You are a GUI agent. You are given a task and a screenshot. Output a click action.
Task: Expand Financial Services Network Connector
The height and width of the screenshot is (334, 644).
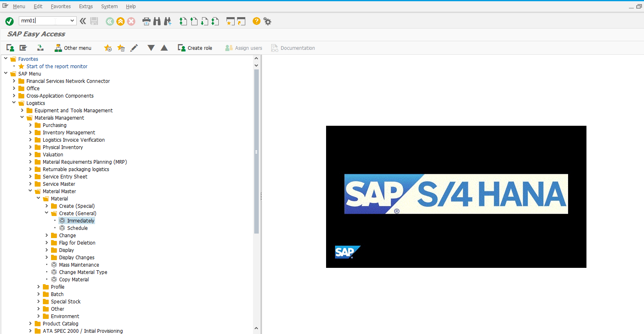point(14,81)
